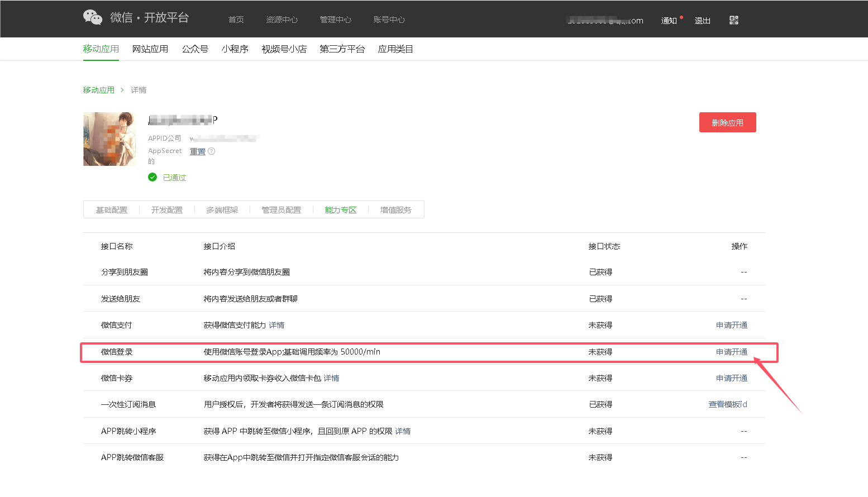Open 账号中心 in top navigation
This screenshot has width=868, height=497.
point(389,20)
